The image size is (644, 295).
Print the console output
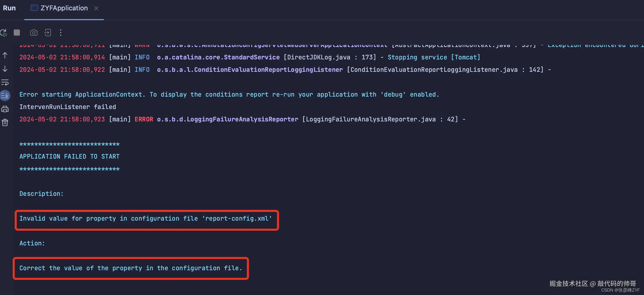click(5, 109)
